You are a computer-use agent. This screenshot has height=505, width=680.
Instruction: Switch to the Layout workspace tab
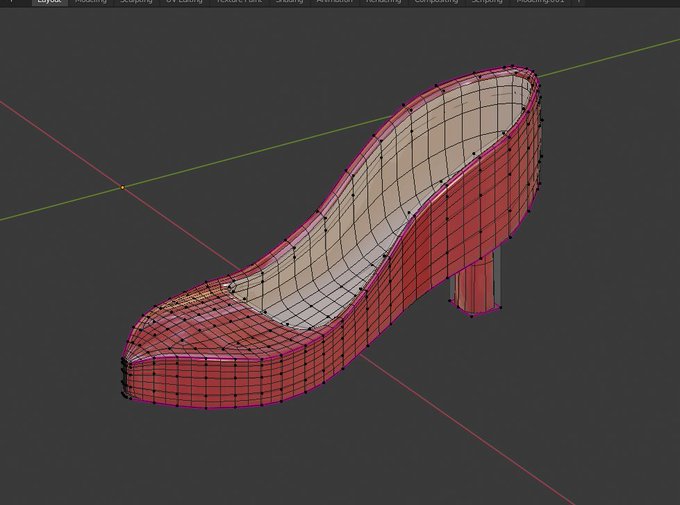tap(49, 2)
